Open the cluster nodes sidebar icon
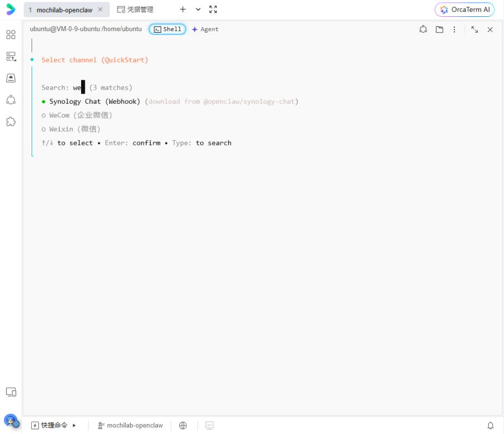Viewport: 504px width, 434px height. [11, 100]
